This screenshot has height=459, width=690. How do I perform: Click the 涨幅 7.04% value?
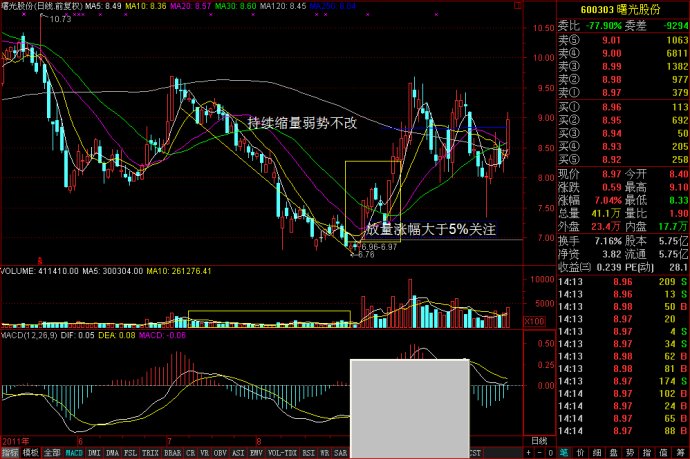coord(607,201)
